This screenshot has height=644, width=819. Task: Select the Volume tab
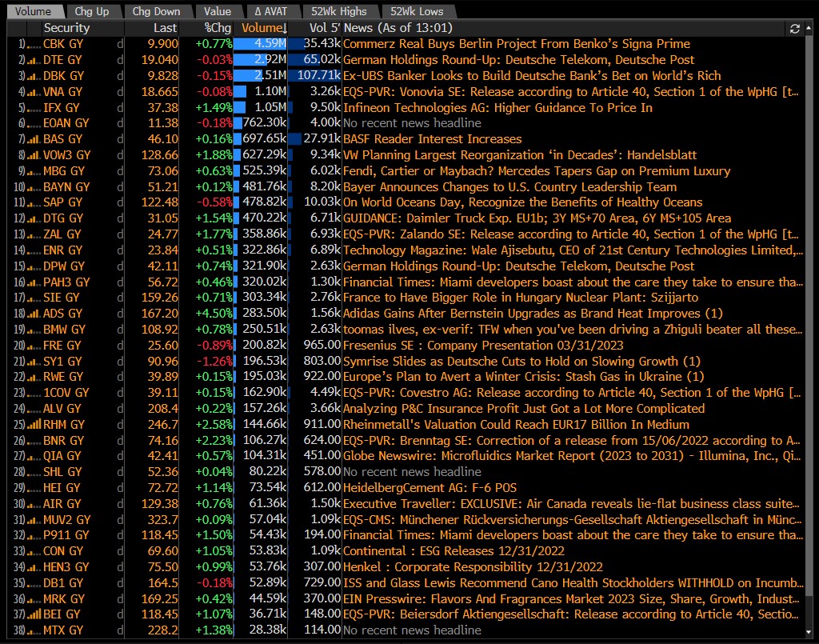pyautogui.click(x=33, y=11)
